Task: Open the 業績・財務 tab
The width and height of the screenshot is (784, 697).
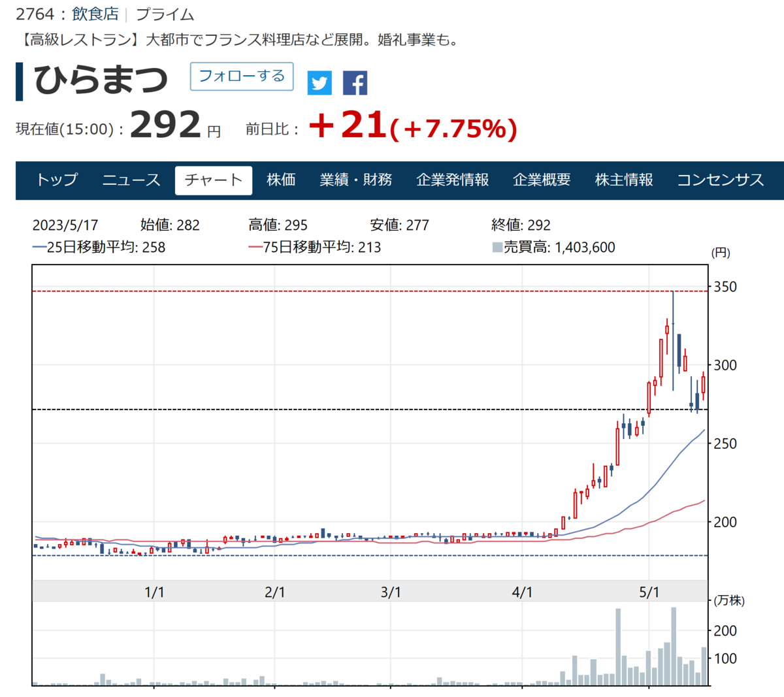Action: click(x=356, y=180)
